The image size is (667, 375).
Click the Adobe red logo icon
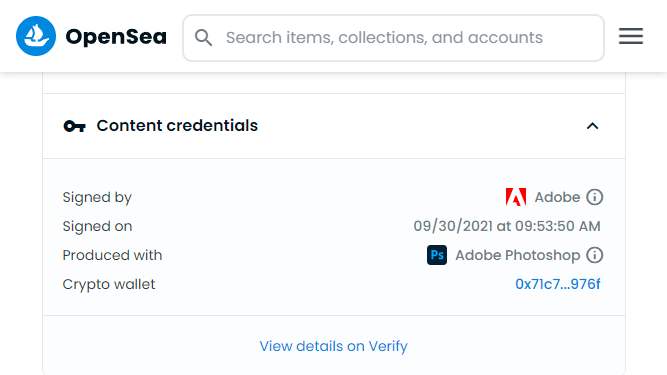coord(516,197)
